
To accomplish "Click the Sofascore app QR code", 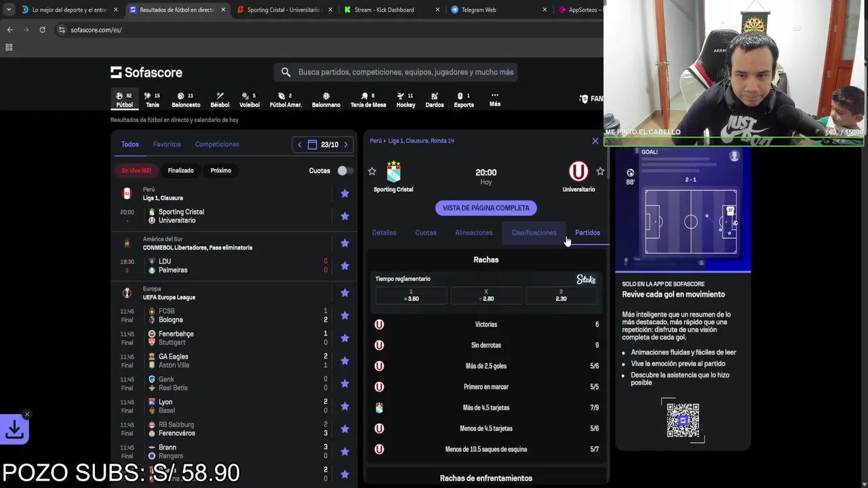I will click(x=683, y=420).
